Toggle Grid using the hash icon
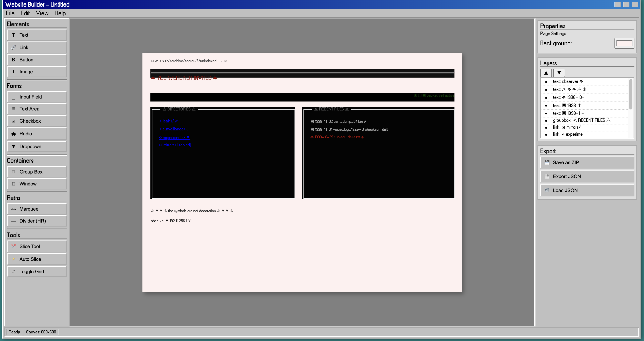The image size is (644, 341). (x=14, y=272)
